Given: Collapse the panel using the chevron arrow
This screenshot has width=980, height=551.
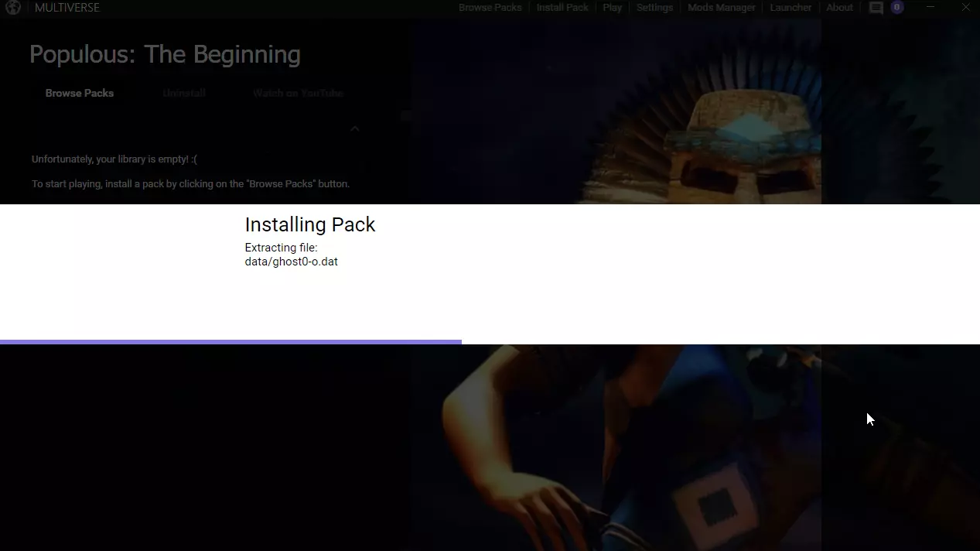Looking at the screenshot, I should (x=354, y=128).
